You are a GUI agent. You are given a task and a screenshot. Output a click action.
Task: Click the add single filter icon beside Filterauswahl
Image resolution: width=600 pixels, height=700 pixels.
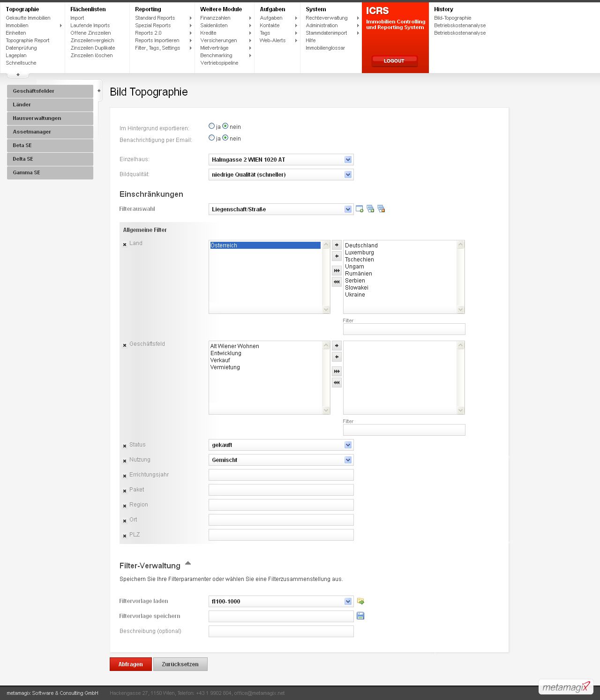click(360, 209)
